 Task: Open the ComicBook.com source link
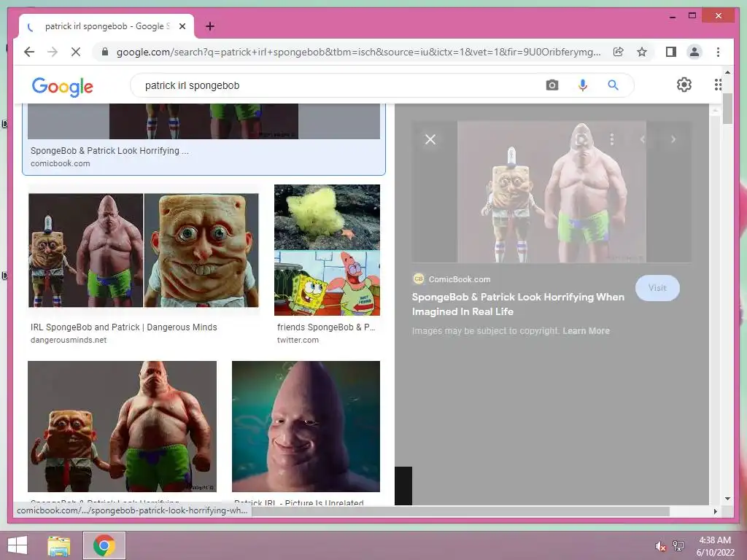click(452, 279)
